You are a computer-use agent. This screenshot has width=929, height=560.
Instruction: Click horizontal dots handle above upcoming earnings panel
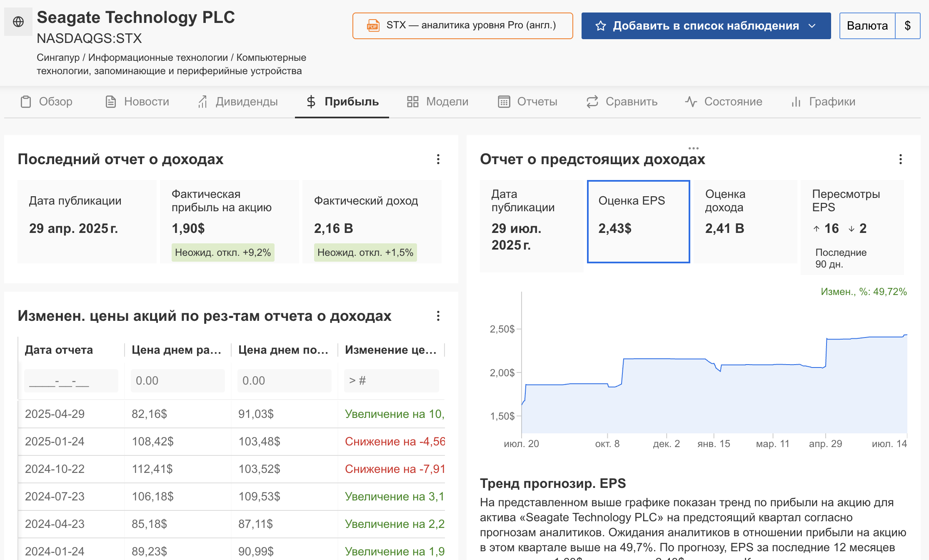[694, 148]
